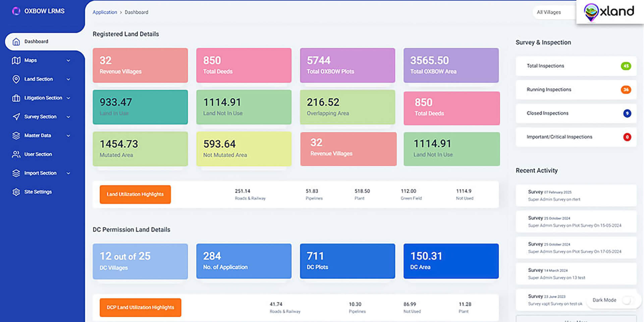The image size is (644, 322).
Task: Click the Dashboard home icon in sidebar
Action: 16,42
